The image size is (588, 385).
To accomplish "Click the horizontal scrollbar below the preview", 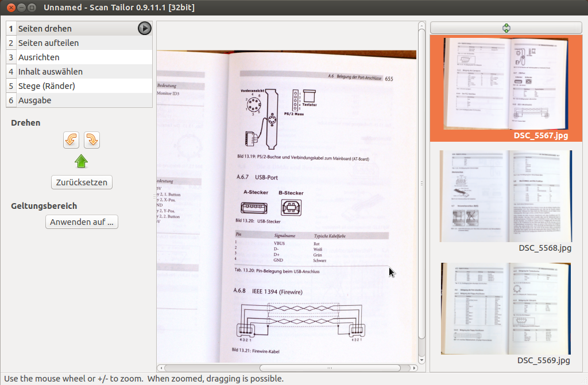I will [330, 368].
